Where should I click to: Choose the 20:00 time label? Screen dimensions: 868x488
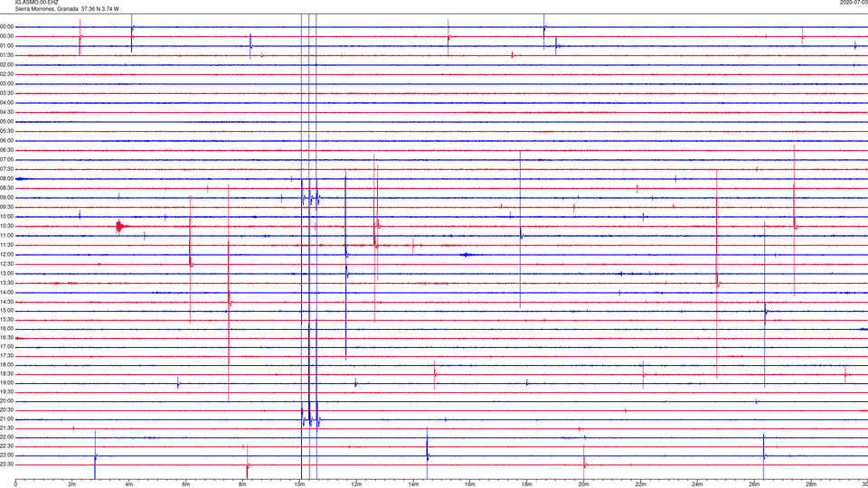pyautogui.click(x=6, y=400)
